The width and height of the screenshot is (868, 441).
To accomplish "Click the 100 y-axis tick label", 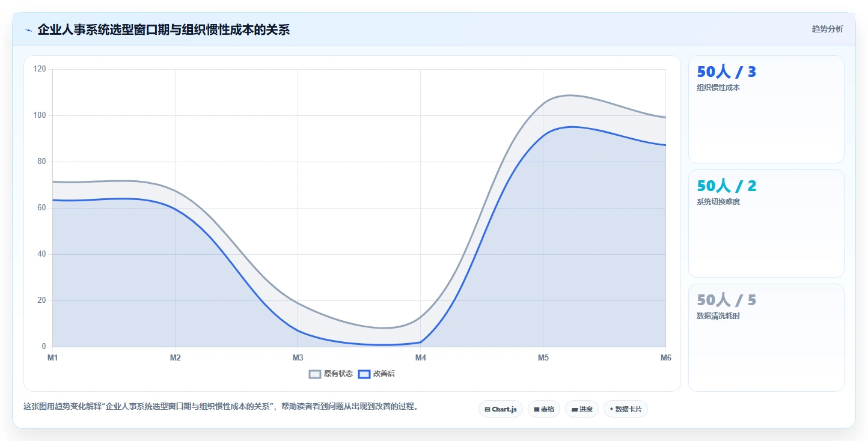I will tap(40, 115).
